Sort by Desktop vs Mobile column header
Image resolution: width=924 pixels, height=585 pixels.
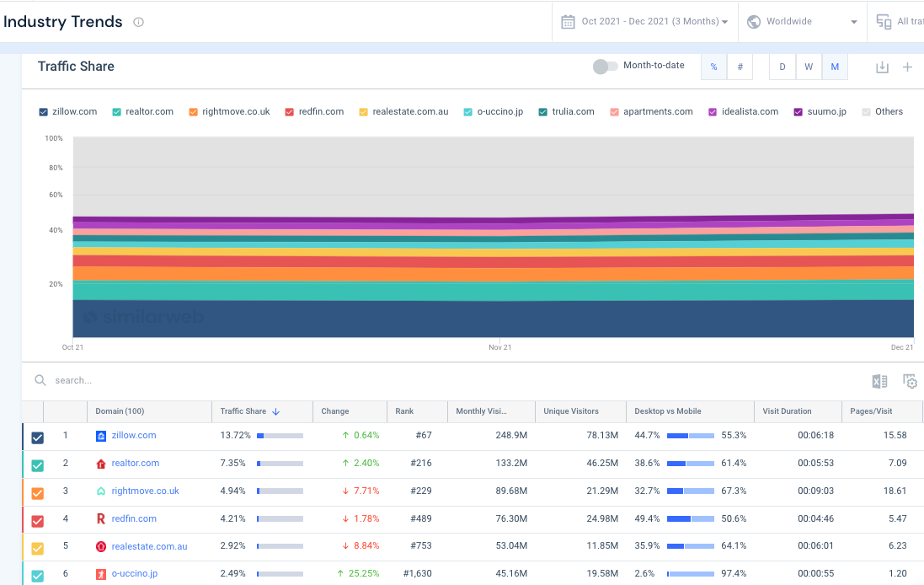point(690,411)
